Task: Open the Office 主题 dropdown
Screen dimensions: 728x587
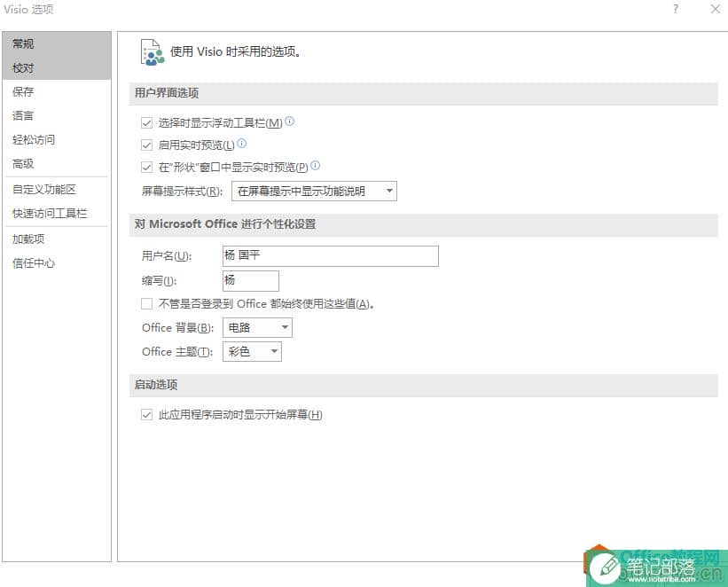Action: point(252,351)
